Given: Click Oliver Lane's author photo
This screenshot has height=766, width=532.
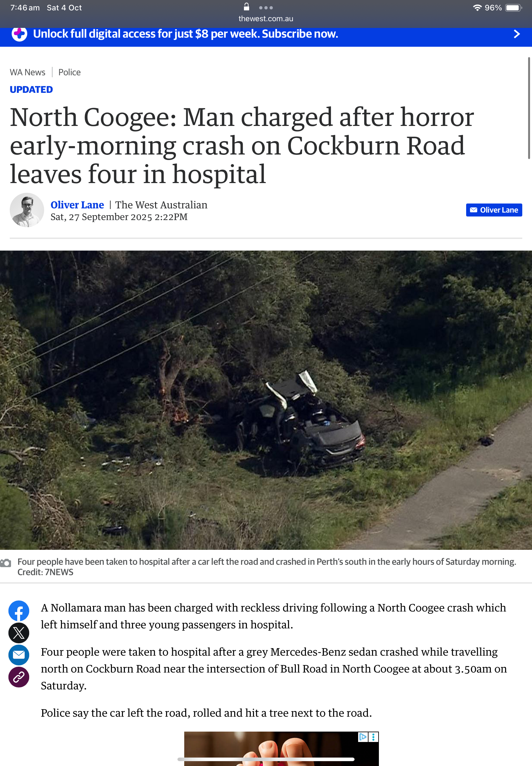Looking at the screenshot, I should [x=27, y=210].
